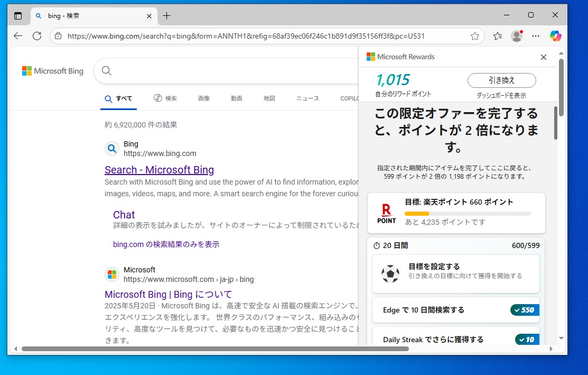Launch the Copilot sidebar icon
The image size is (588, 375).
click(x=555, y=36)
